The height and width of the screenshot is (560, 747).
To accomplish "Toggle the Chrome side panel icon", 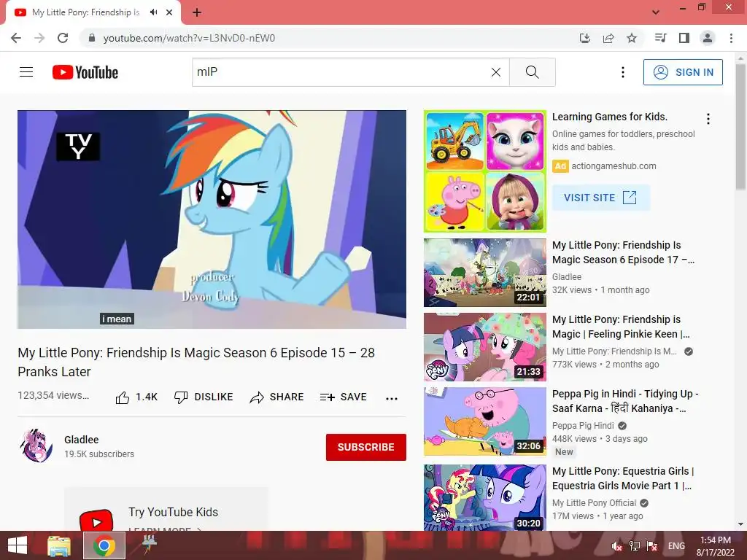I will click(x=684, y=38).
